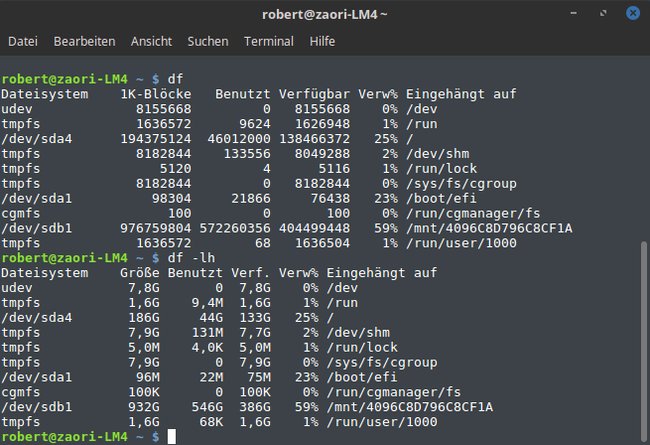This screenshot has width=650, height=445.
Task: Click the '/boot/efi' mount point in the first table
Action: coord(441,198)
